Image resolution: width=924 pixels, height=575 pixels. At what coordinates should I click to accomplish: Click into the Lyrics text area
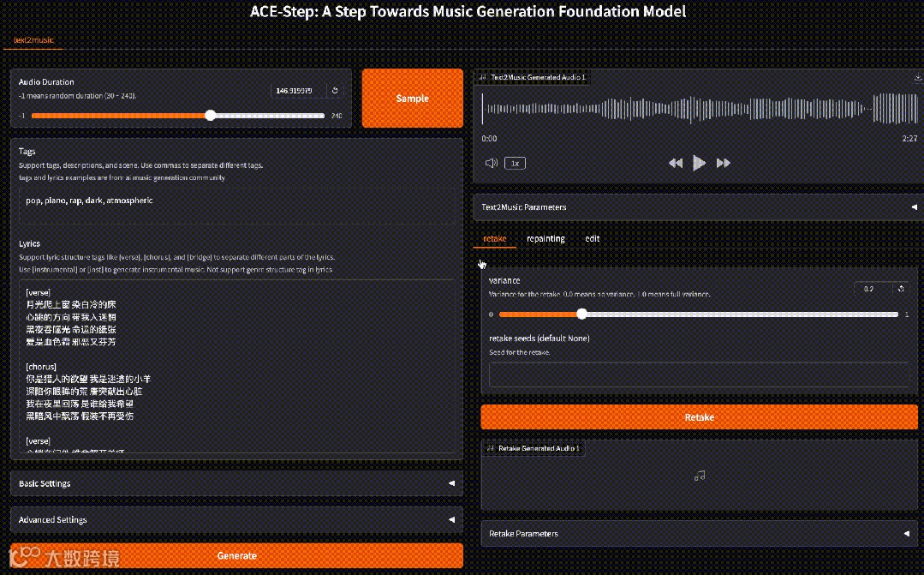click(236, 366)
